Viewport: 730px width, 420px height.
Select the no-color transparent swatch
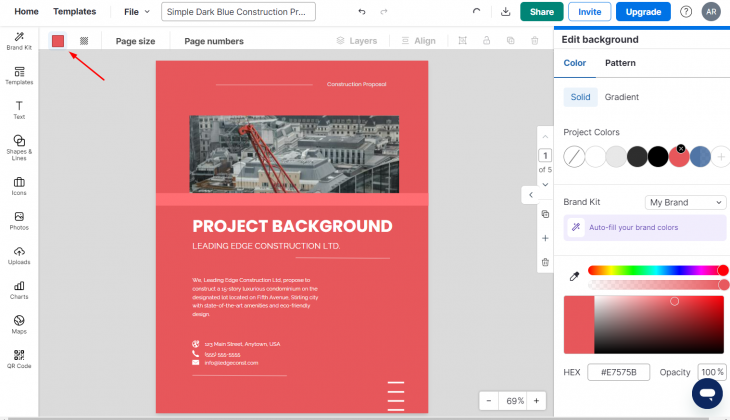click(x=574, y=157)
